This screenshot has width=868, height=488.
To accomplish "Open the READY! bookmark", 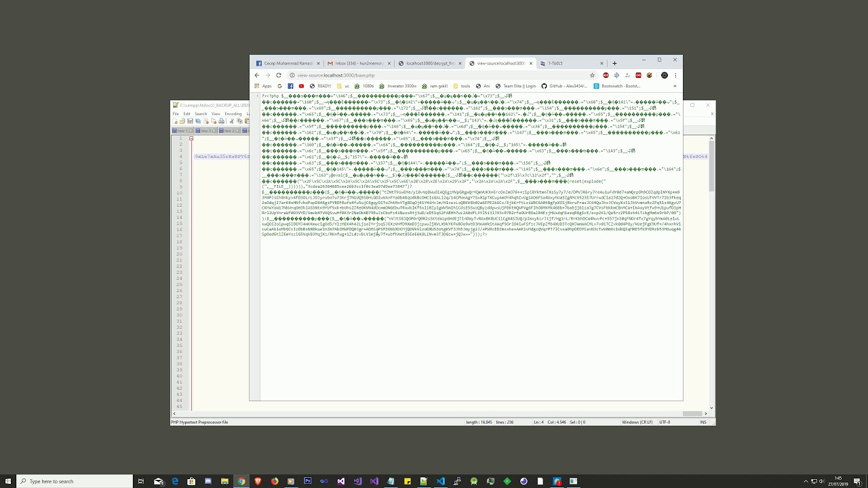I will tap(320, 86).
